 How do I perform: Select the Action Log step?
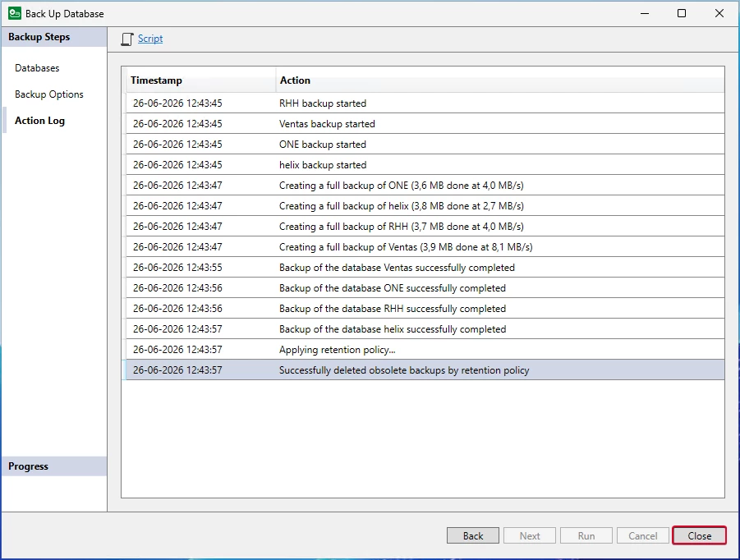click(x=39, y=121)
